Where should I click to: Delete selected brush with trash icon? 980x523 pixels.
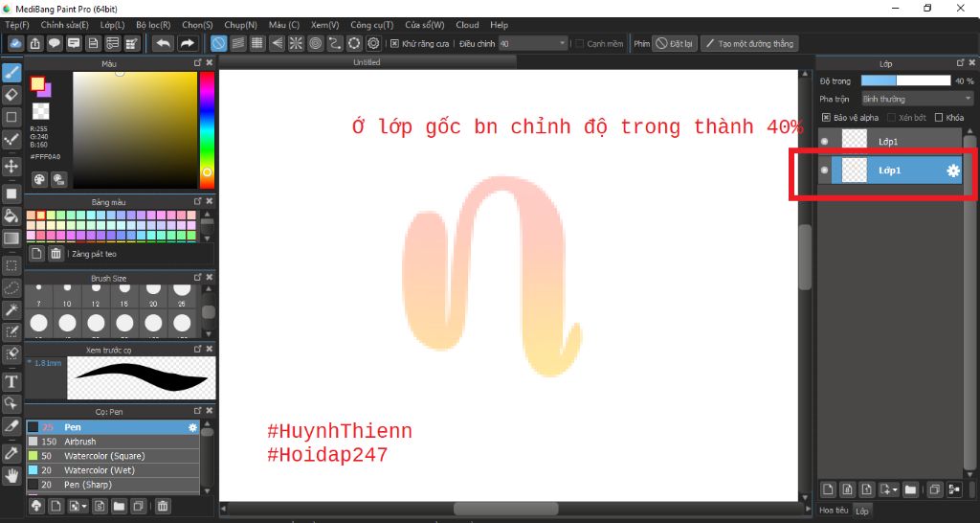tap(163, 506)
